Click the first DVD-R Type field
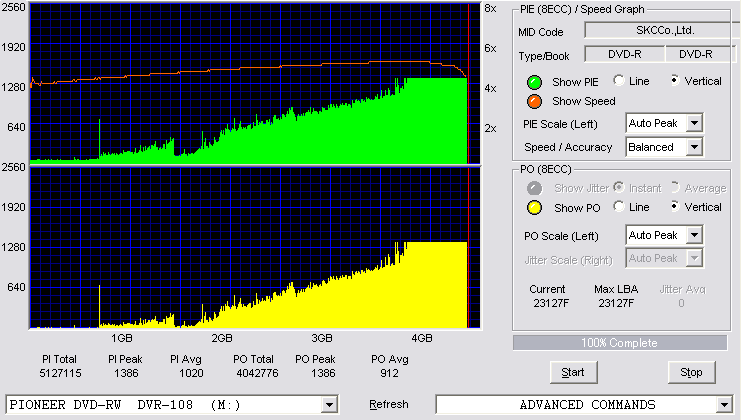 tap(625, 54)
